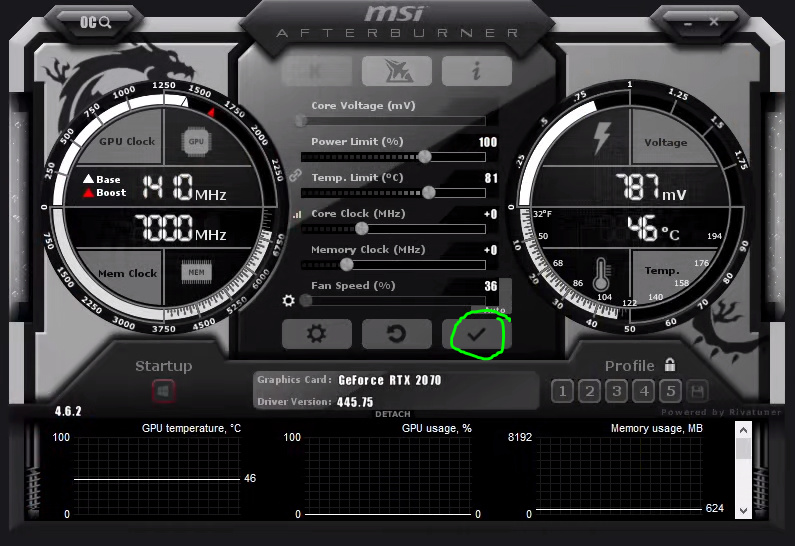Click the thermometer temperature icon
795x546 pixels.
[601, 274]
